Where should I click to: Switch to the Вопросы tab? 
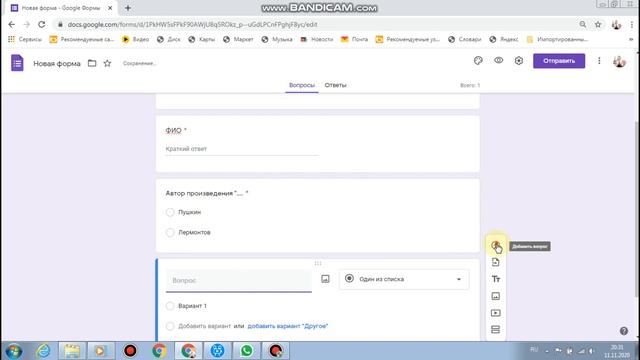tap(302, 85)
